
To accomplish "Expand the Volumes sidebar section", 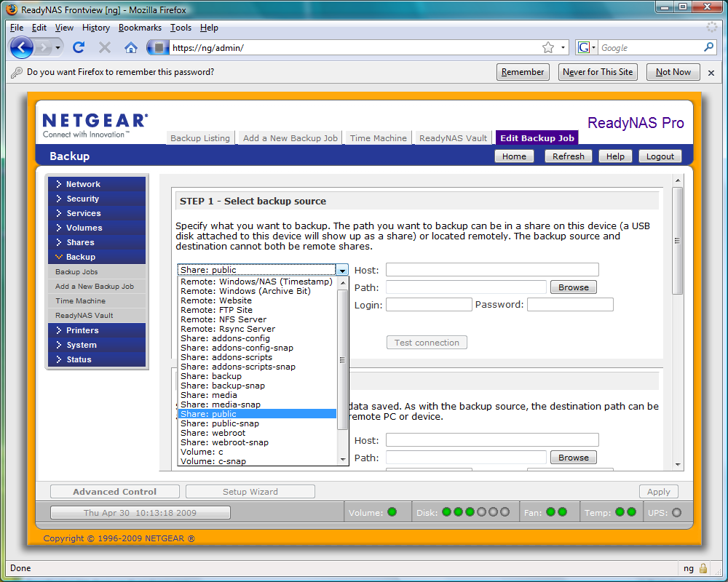I will click(x=97, y=228).
